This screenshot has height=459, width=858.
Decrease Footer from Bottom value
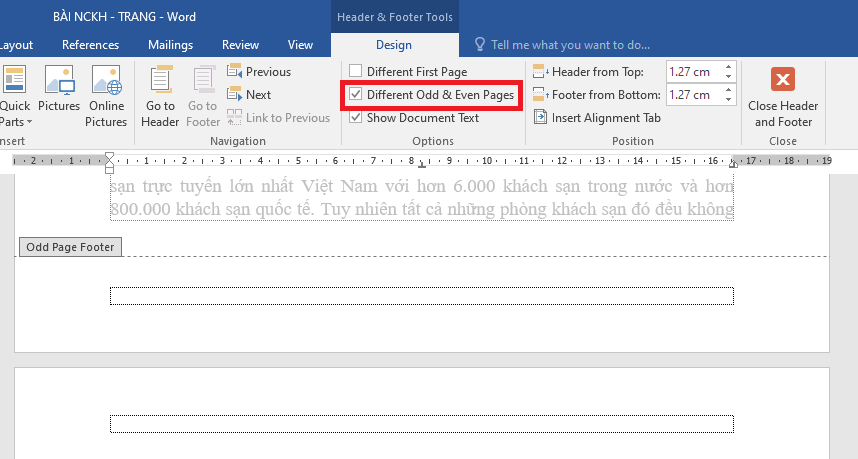coord(728,99)
